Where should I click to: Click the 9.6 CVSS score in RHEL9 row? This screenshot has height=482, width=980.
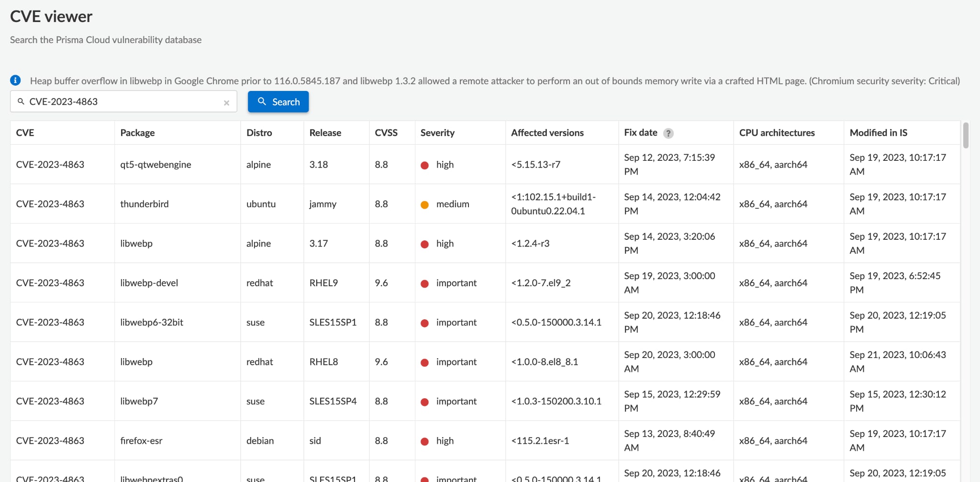pos(381,283)
